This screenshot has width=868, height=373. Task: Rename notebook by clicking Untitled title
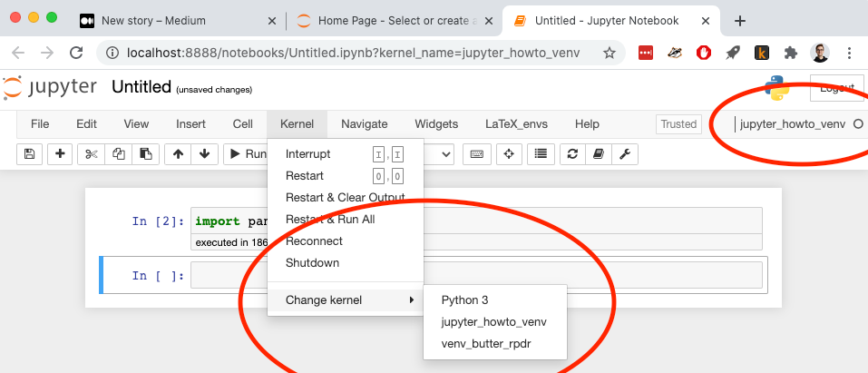(141, 87)
